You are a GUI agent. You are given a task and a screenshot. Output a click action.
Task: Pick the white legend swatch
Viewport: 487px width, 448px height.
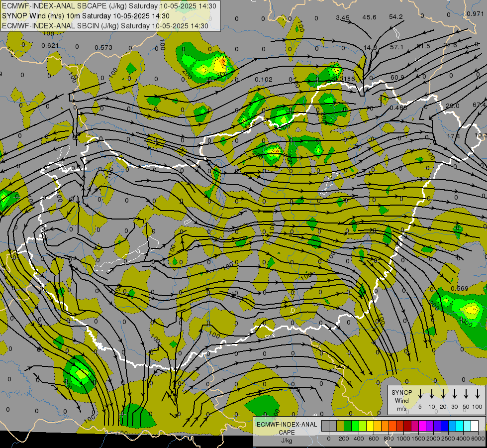coord(475,426)
